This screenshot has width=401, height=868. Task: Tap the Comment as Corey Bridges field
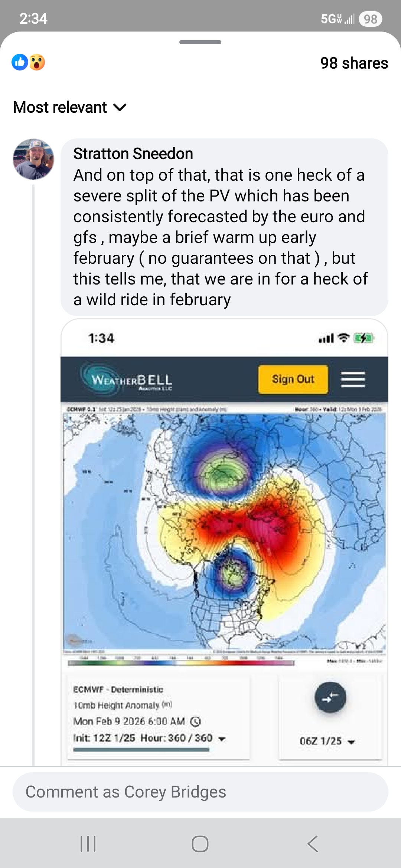[x=200, y=792]
